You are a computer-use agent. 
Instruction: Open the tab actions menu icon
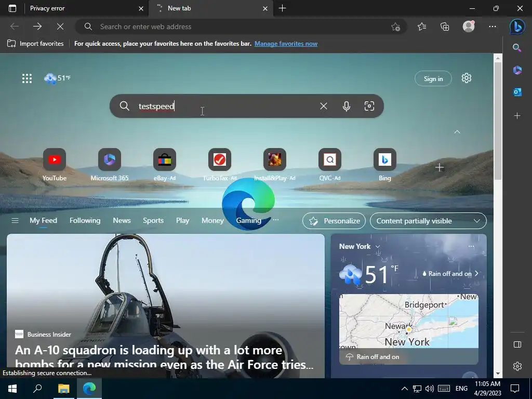[12, 8]
